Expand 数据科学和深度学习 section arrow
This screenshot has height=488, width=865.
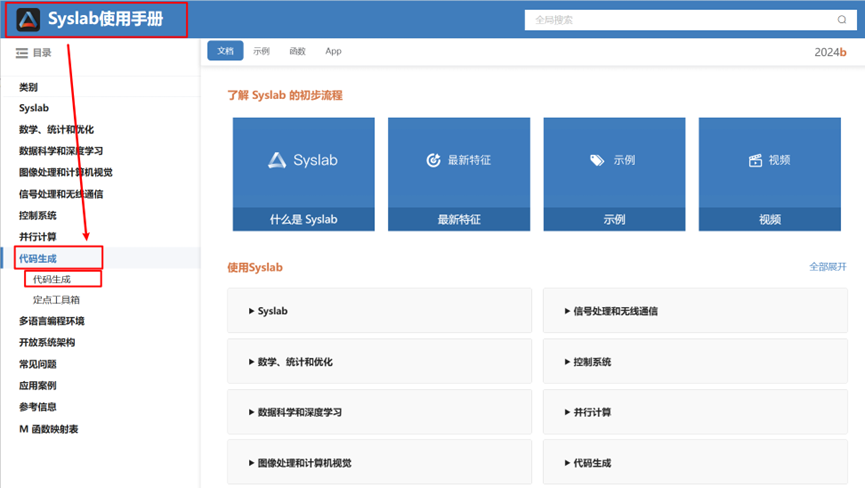pos(252,412)
